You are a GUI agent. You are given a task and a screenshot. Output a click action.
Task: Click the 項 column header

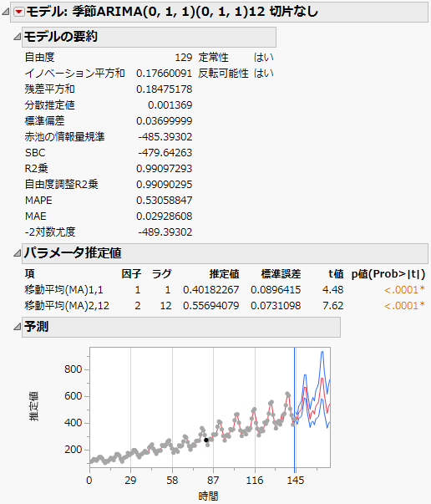pyautogui.click(x=29, y=274)
